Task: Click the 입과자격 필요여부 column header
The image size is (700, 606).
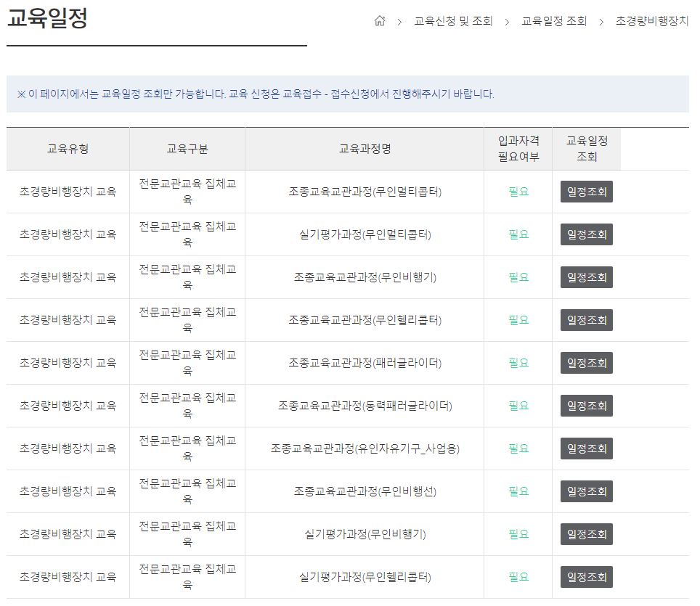Action: coord(518,149)
